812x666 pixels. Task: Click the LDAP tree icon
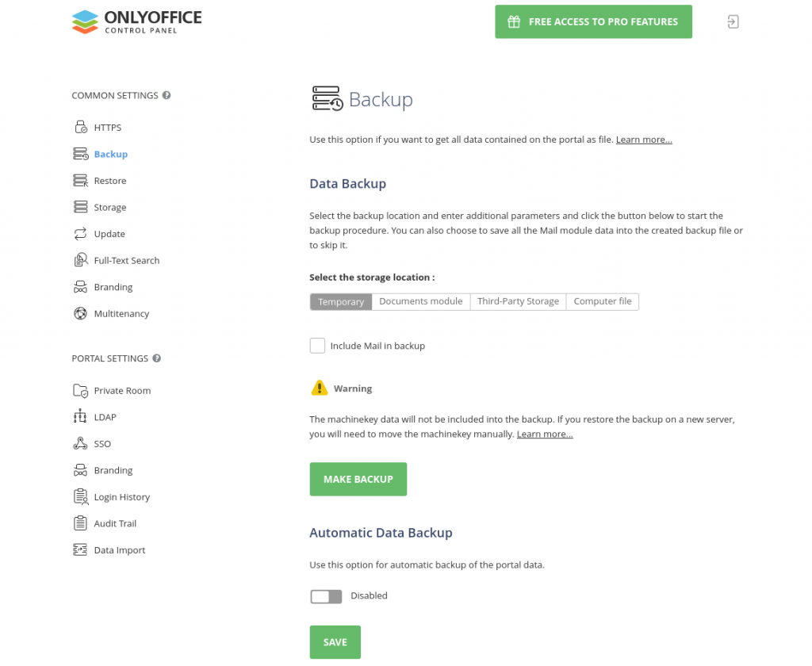pos(80,417)
